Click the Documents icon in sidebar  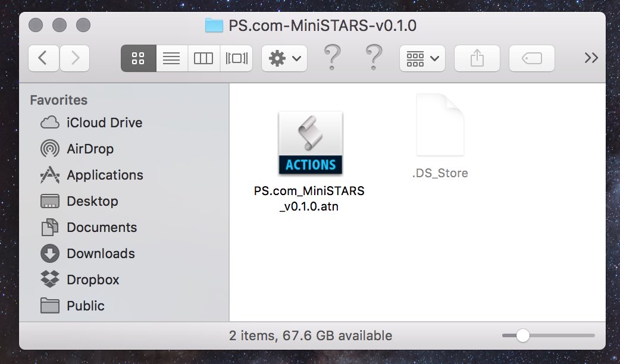[x=50, y=227]
